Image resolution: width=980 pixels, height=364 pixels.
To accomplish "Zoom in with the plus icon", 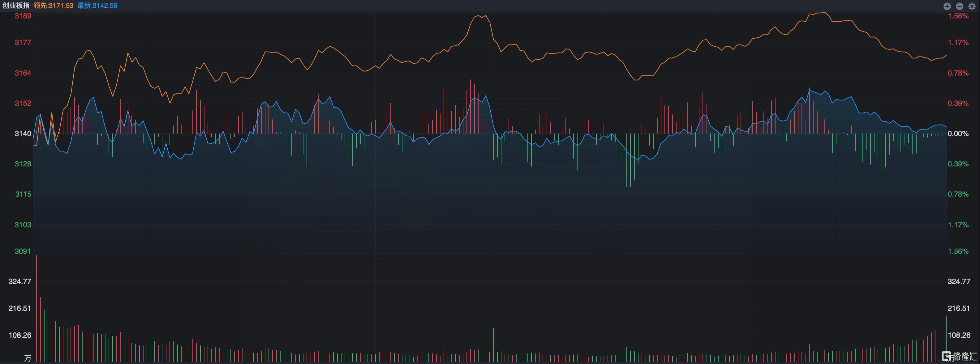I will point(947,6).
